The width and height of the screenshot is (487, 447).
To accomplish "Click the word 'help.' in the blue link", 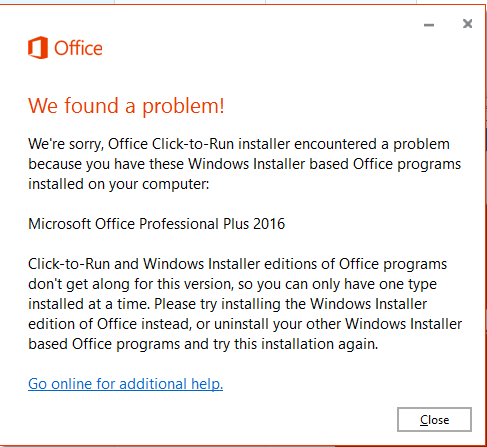I will (x=207, y=384).
